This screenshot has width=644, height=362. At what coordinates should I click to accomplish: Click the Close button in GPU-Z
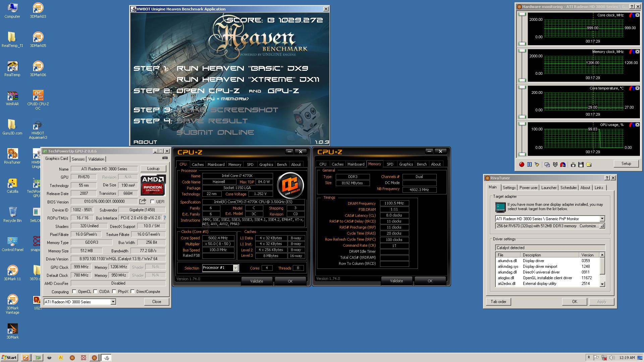(x=157, y=302)
